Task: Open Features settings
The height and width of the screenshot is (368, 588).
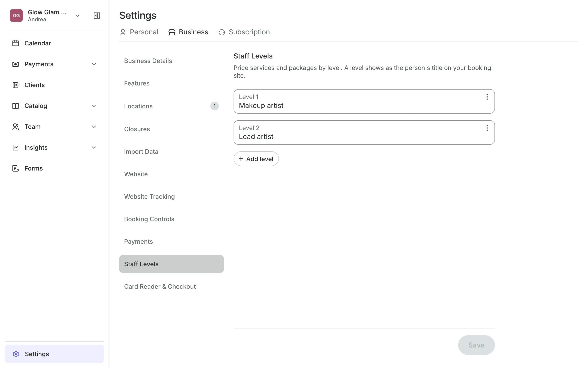Action: pyautogui.click(x=171, y=83)
